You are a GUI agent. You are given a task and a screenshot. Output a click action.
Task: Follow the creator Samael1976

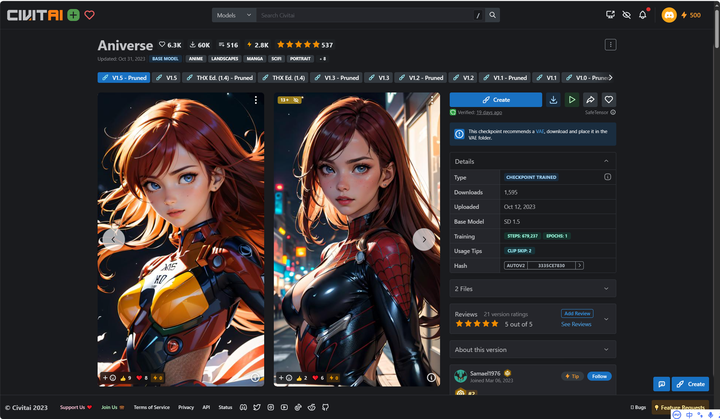599,376
